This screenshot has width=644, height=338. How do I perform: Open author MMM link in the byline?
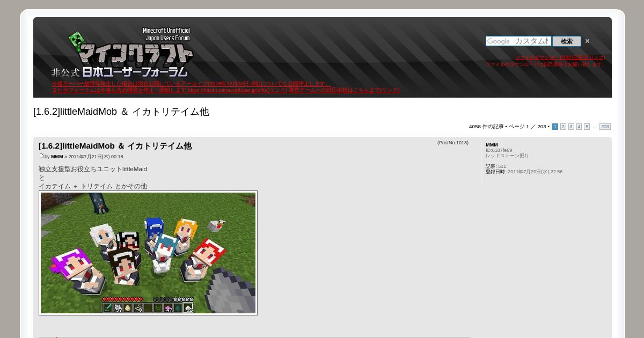[57, 157]
